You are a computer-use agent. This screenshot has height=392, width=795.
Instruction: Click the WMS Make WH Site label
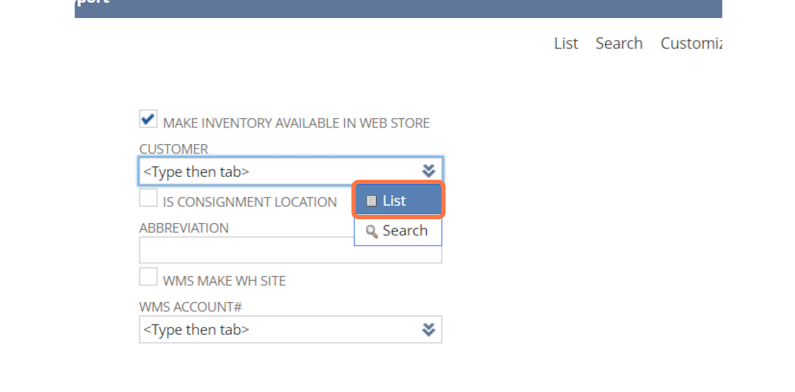coord(224,281)
